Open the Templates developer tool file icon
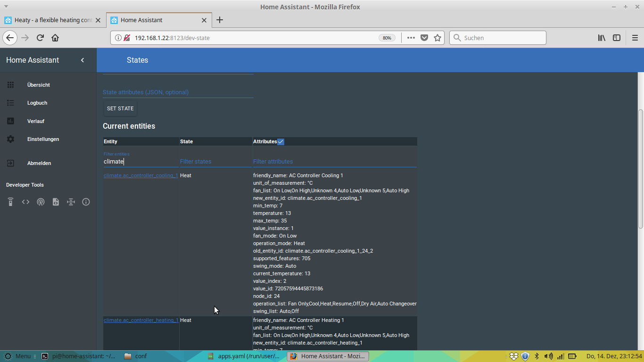Screen dimensions: 644x362 point(56,202)
